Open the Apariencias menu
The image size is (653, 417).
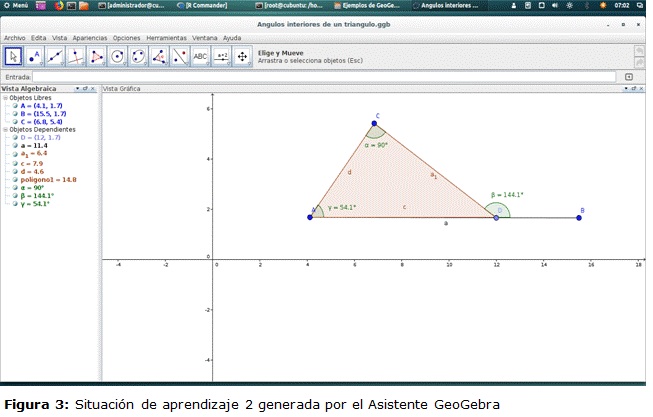pyautogui.click(x=90, y=37)
